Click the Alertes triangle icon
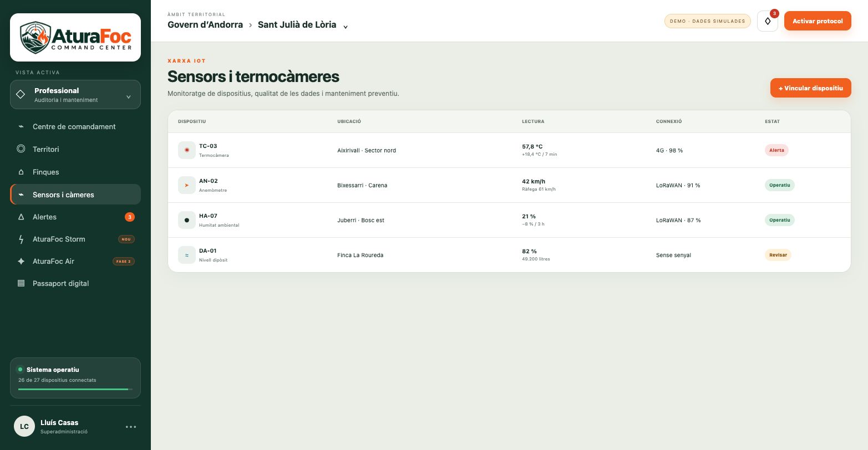The width and height of the screenshot is (868, 450). (21, 217)
